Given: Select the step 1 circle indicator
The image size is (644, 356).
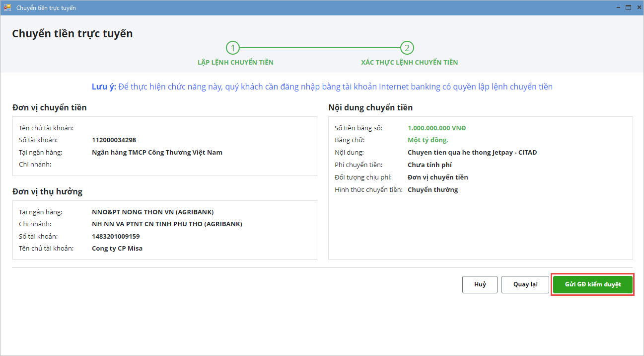Looking at the screenshot, I should (x=232, y=48).
